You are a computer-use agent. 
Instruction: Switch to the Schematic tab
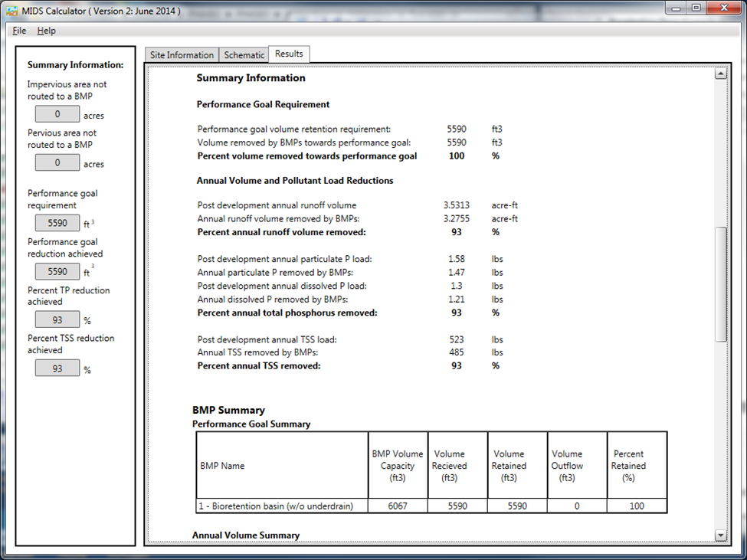[244, 55]
